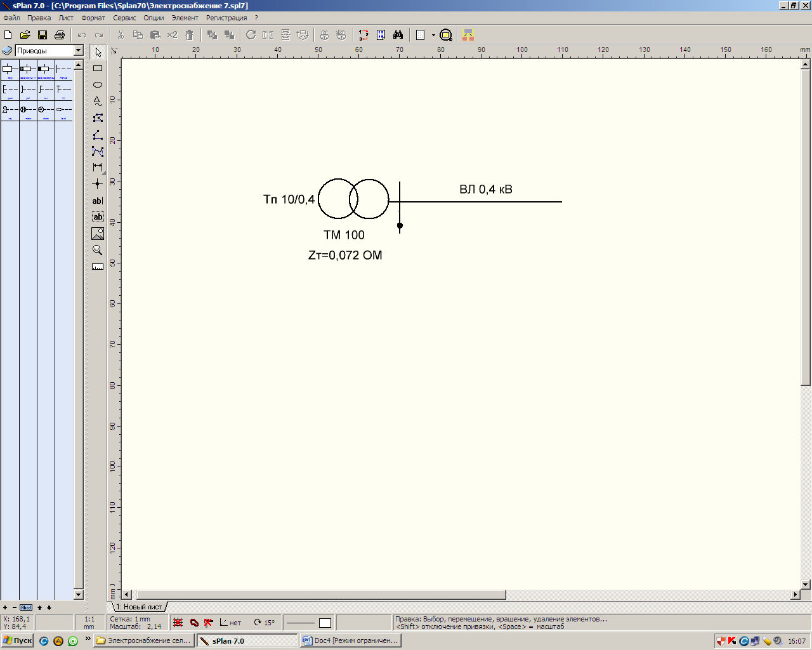Select the Junction node tool
The width and height of the screenshot is (812, 650).
pyautogui.click(x=98, y=184)
